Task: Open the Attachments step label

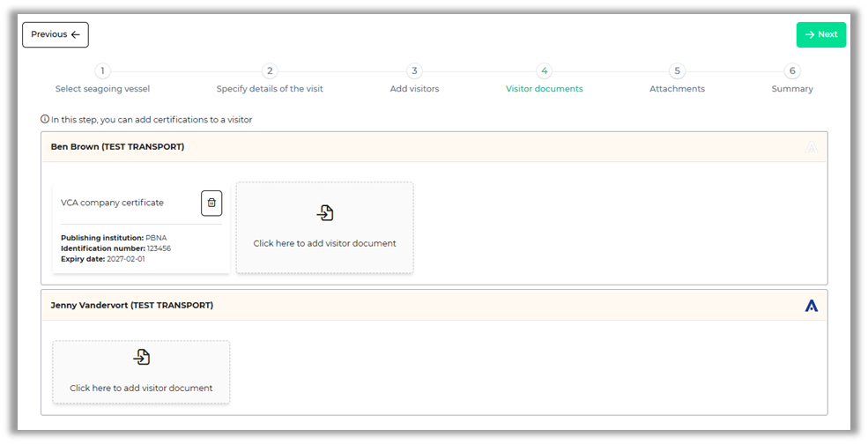Action: tap(677, 89)
